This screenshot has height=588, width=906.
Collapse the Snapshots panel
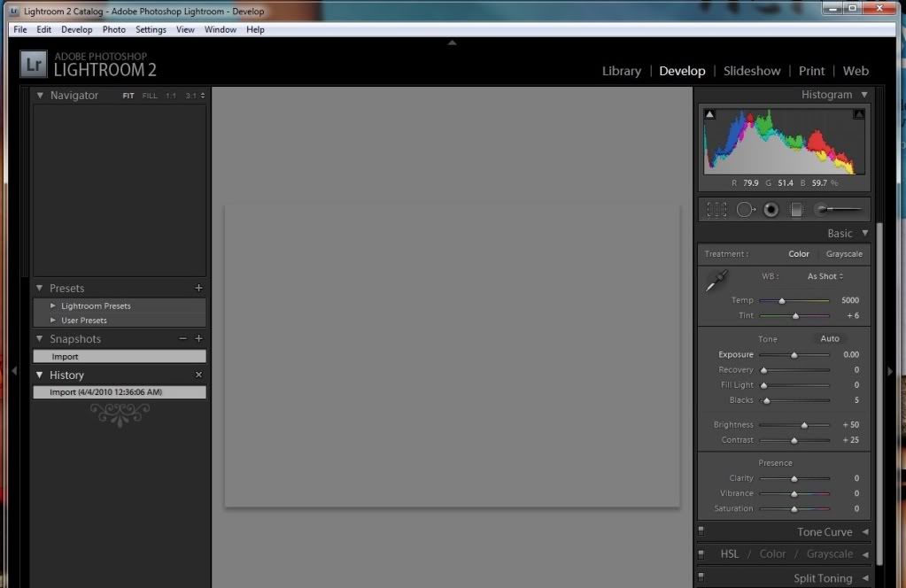tap(39, 338)
